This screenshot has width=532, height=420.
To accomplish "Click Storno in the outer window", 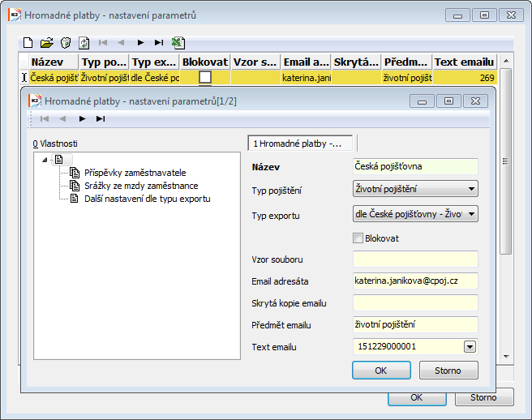I will click(x=484, y=398).
